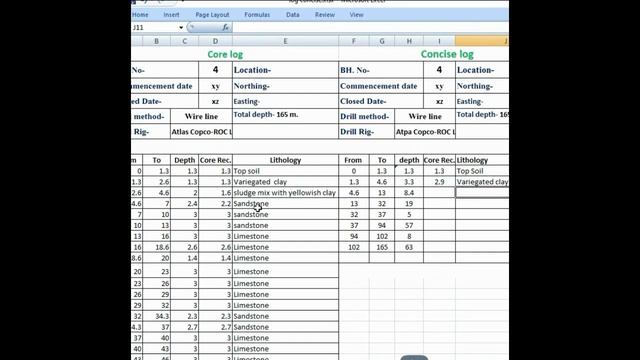Click the 'depth' header in column H
The width and height of the screenshot is (640, 360).
click(x=409, y=160)
